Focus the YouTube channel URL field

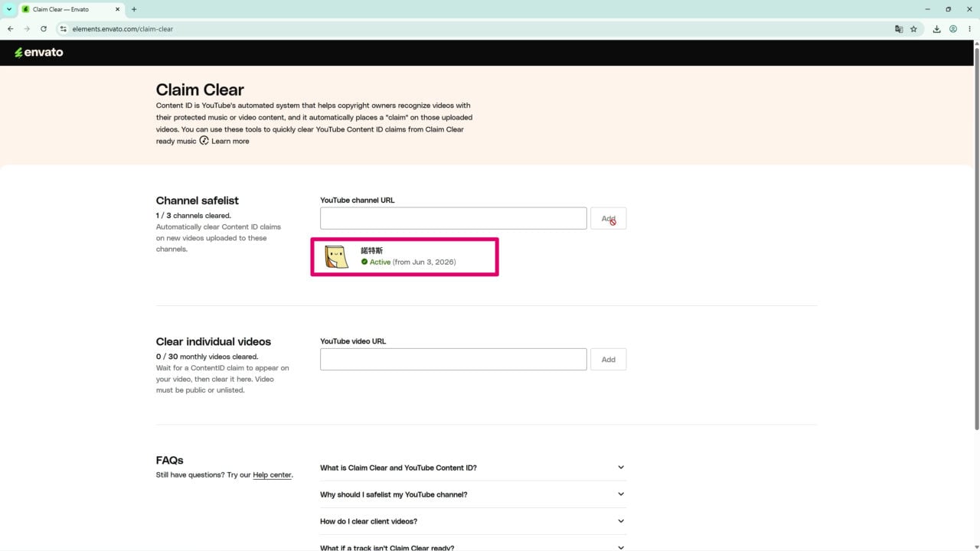(x=453, y=218)
